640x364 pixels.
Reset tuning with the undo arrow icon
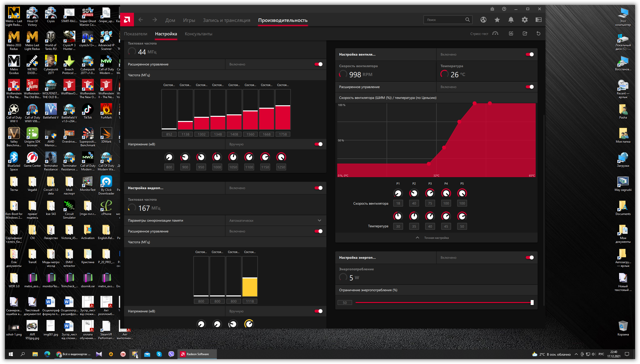tap(538, 33)
